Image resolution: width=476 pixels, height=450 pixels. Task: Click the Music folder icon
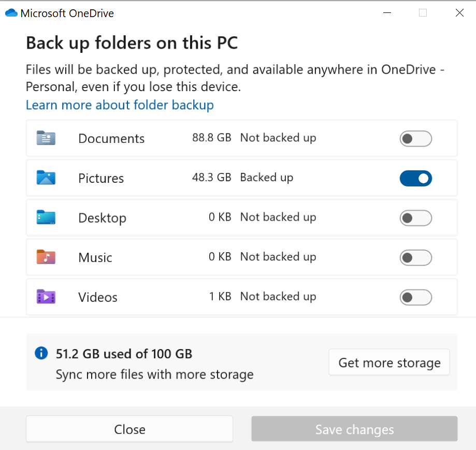click(46, 257)
